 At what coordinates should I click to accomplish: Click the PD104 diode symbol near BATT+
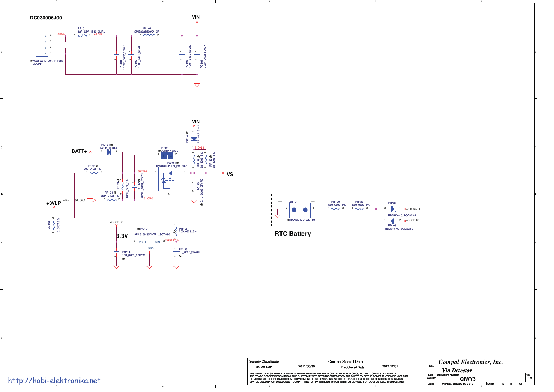109,152
